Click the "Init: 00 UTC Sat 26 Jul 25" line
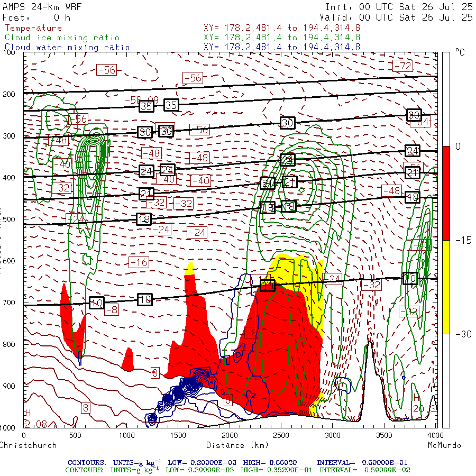The width and height of the screenshot is (476, 476). (399, 7)
